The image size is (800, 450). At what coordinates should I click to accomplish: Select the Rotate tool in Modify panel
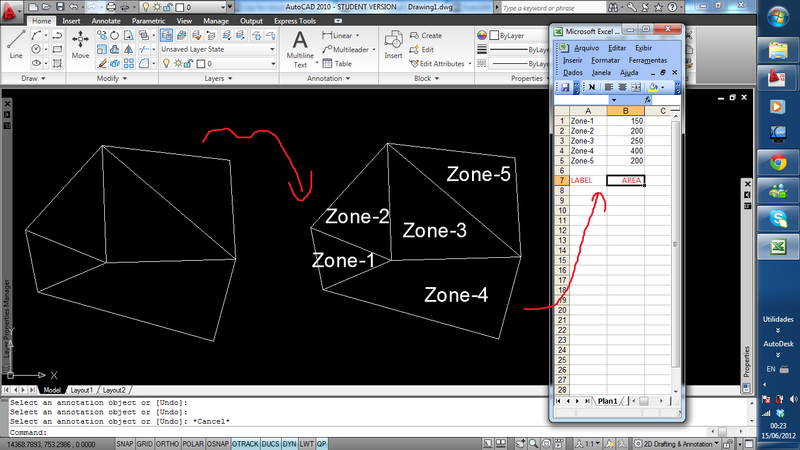(x=115, y=35)
